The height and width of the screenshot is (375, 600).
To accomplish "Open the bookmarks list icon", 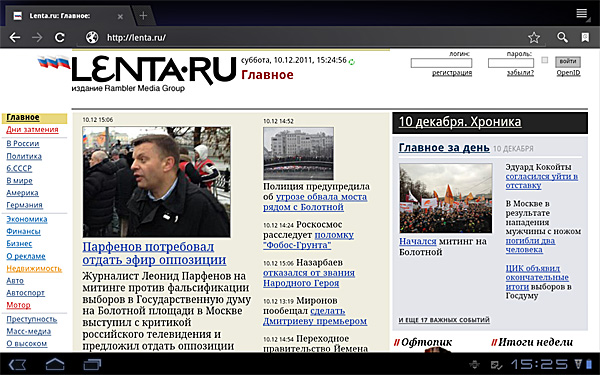I will [x=585, y=37].
